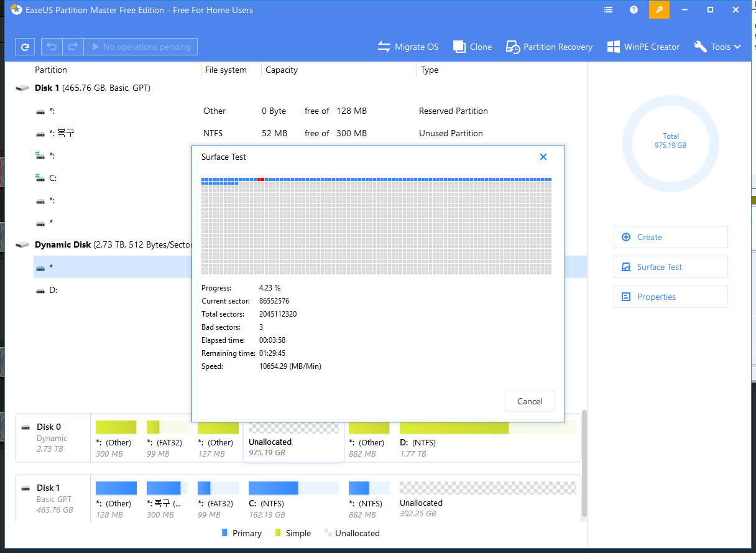Open WinPE Creator
756x553 pixels.
[x=643, y=47]
